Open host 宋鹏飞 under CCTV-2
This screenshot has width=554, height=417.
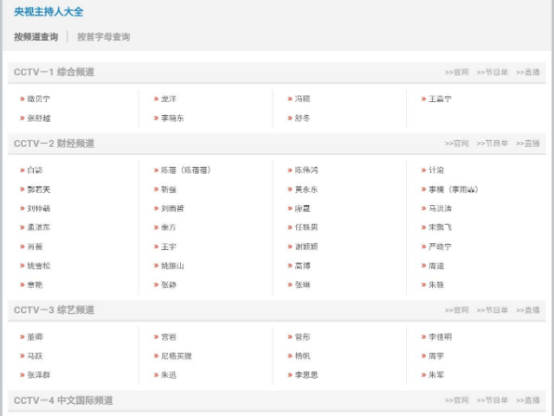[440, 227]
